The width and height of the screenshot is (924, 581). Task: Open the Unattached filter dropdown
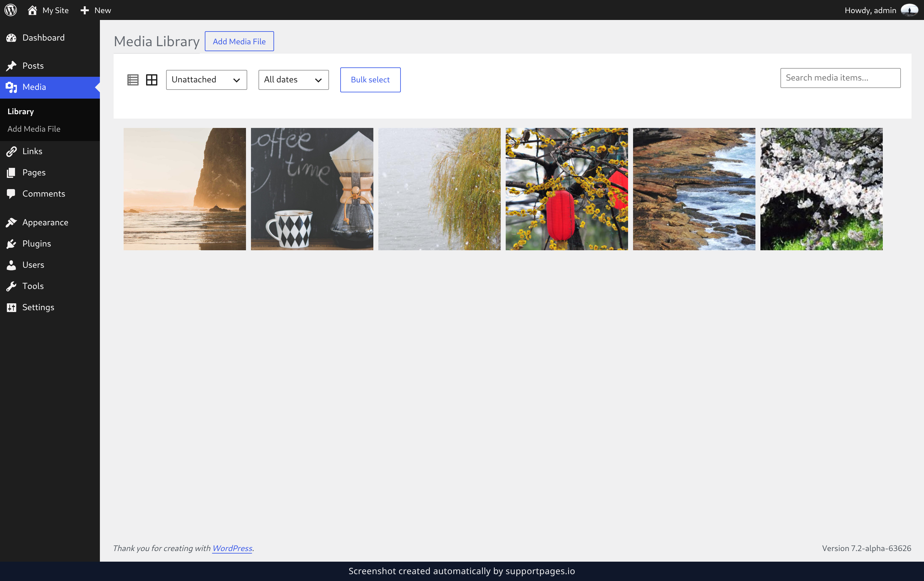pos(206,80)
